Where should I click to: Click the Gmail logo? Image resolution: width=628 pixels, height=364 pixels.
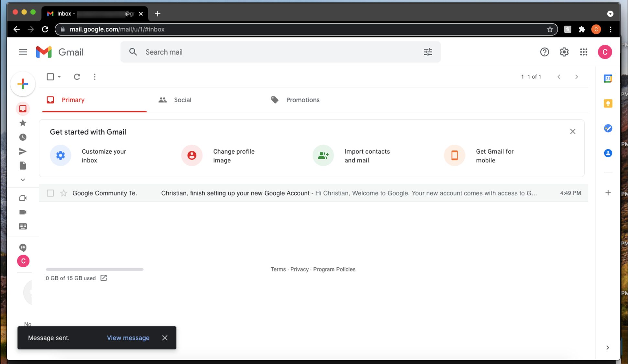[x=60, y=52]
